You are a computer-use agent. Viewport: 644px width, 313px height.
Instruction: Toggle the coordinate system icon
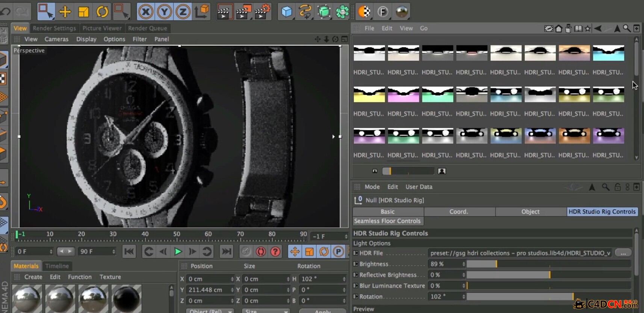(x=202, y=12)
